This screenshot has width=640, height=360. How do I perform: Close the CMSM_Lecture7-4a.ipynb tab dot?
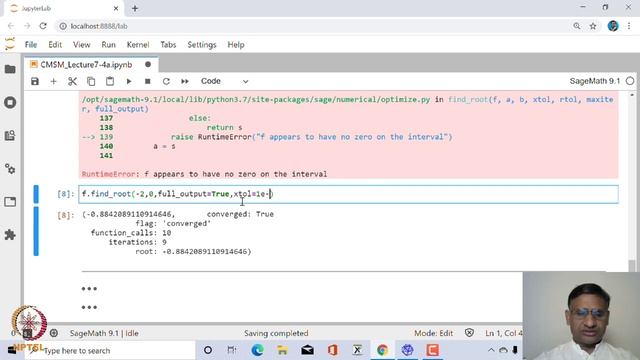(x=148, y=64)
